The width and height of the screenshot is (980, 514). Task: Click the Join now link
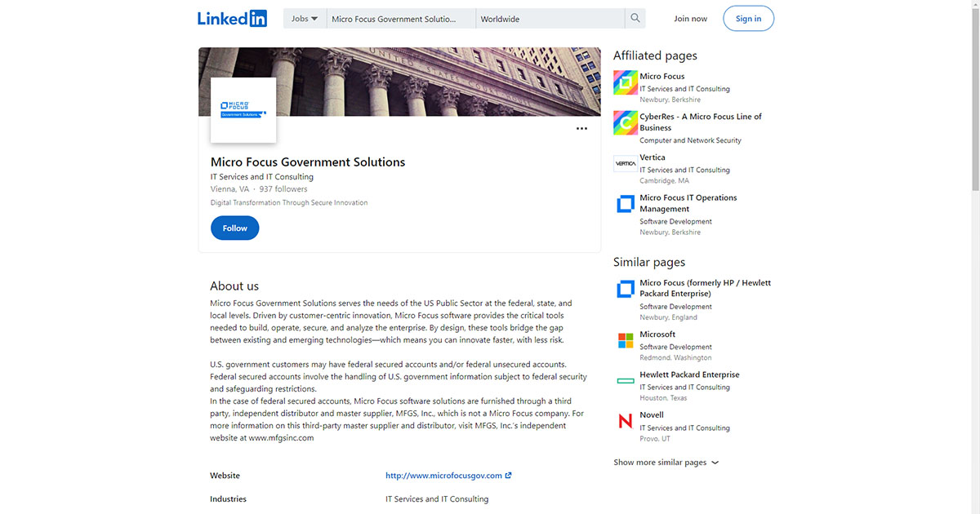pos(690,19)
